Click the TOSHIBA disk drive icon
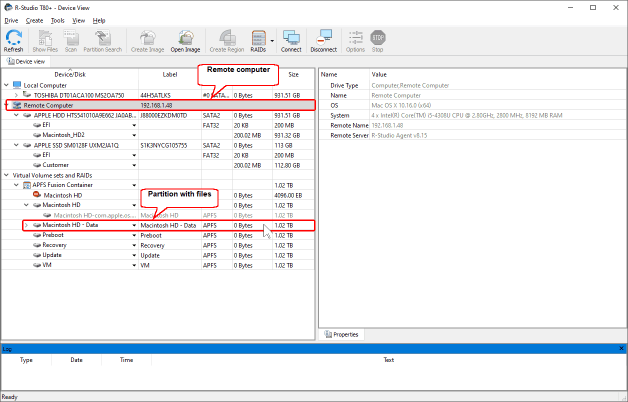The height and width of the screenshot is (402, 628). tap(27, 95)
